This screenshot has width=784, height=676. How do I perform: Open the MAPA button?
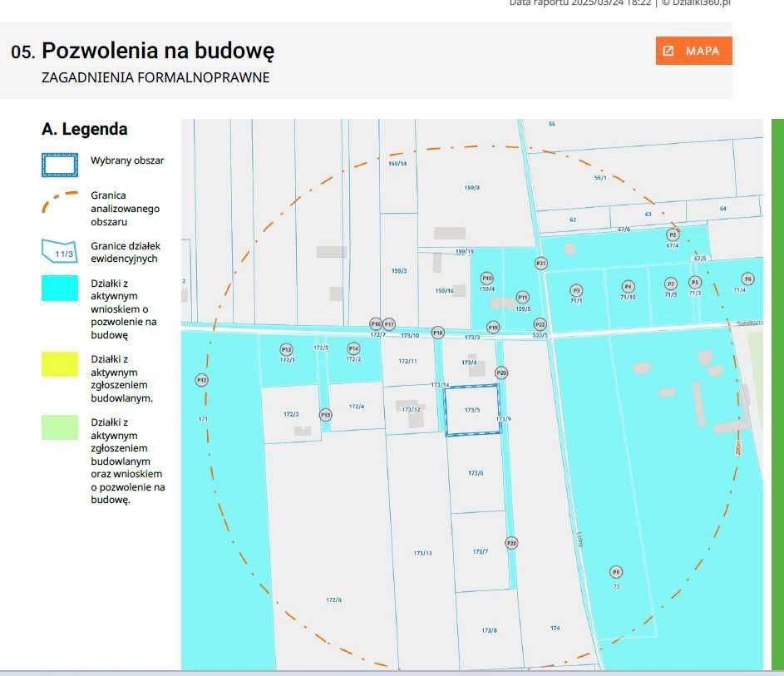tap(693, 51)
